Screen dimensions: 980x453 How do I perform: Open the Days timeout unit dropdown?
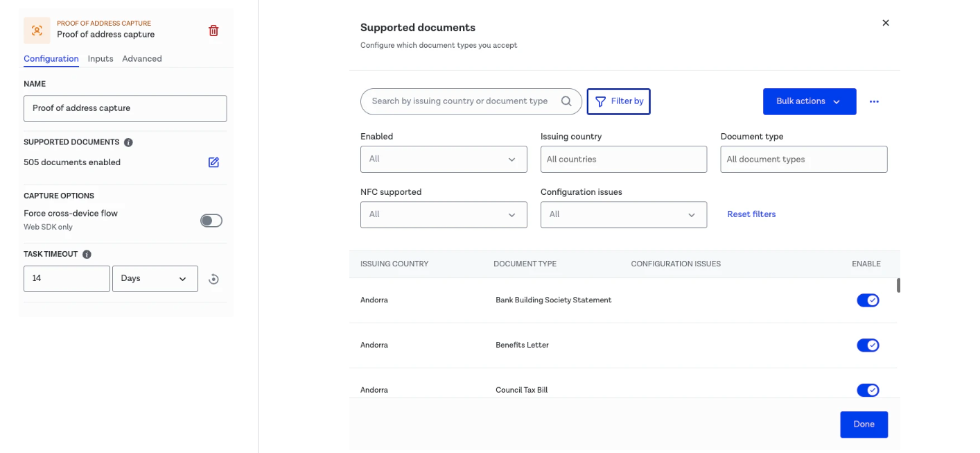click(155, 279)
